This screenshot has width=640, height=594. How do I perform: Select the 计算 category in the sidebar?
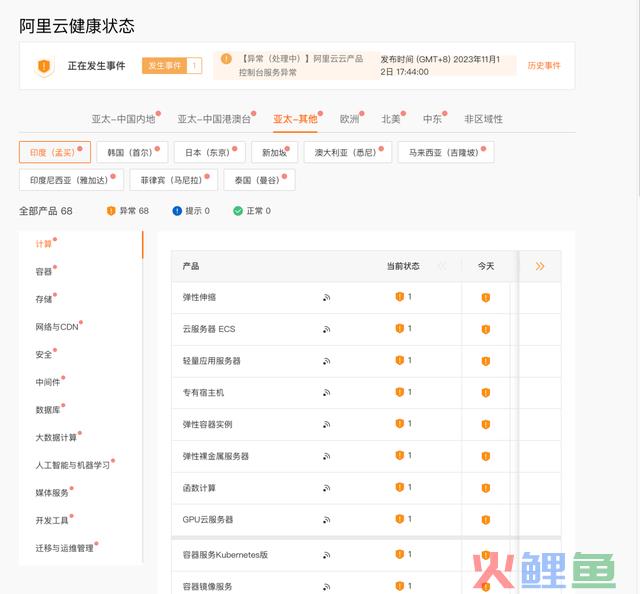click(x=46, y=243)
